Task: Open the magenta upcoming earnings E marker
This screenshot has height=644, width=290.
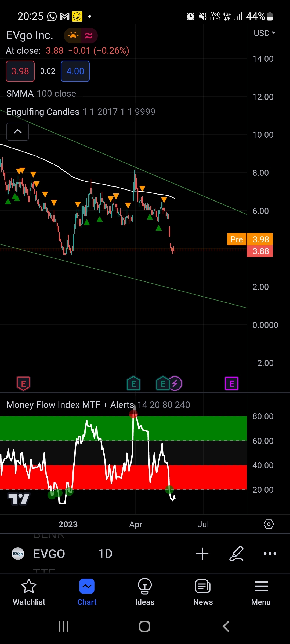Action: coord(232,383)
